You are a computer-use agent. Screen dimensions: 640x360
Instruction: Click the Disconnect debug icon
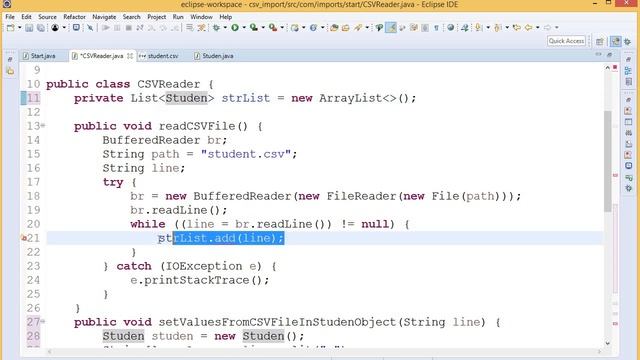140,28
